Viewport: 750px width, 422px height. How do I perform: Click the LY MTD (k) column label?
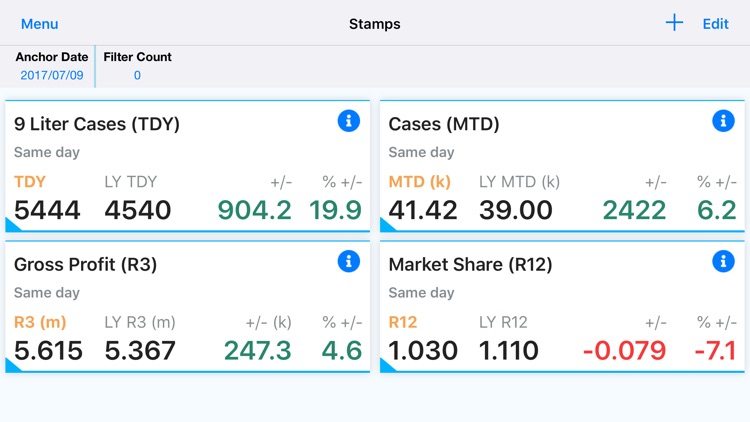tap(519, 182)
